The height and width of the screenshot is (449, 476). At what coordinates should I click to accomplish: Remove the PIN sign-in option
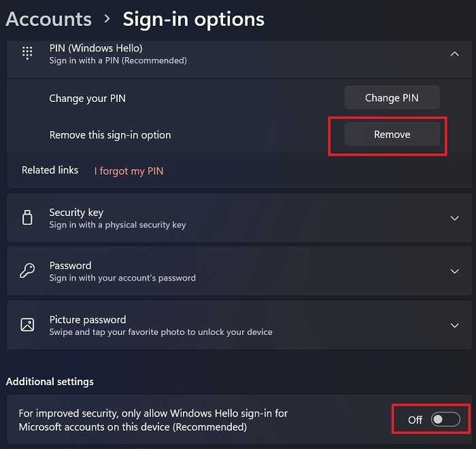click(392, 134)
